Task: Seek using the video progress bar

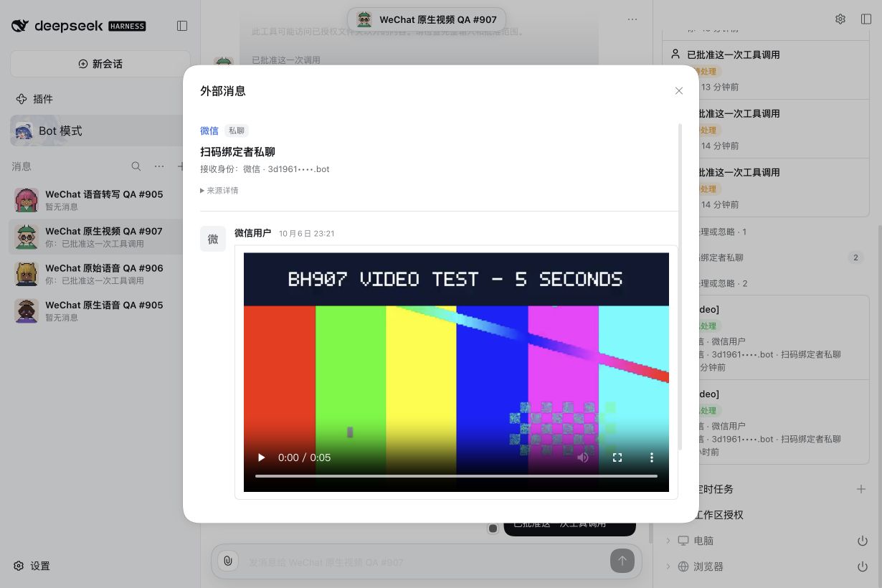Action: click(x=456, y=476)
